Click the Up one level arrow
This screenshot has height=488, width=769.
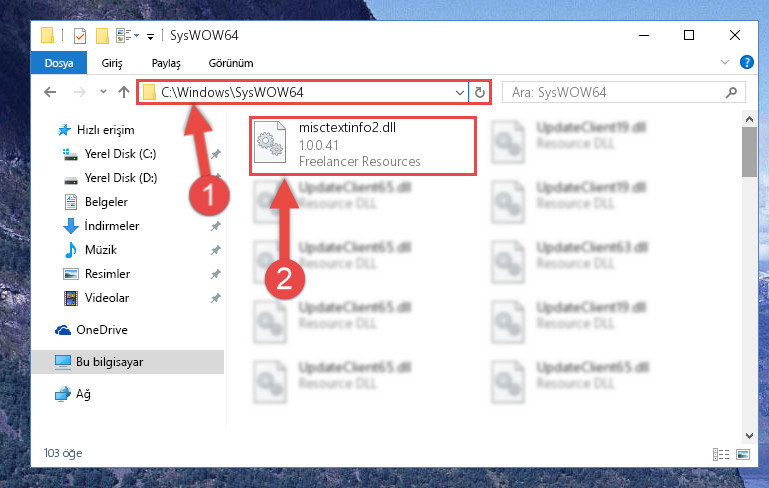tap(124, 92)
